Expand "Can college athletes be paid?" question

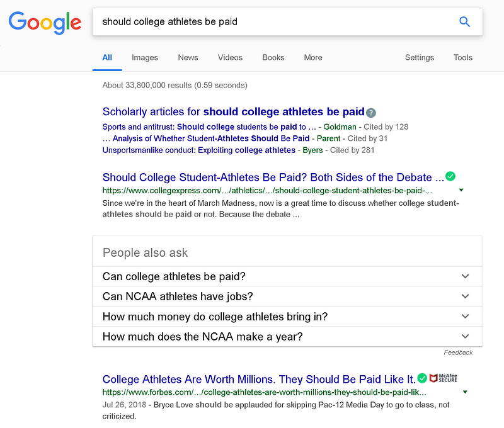[465, 276]
